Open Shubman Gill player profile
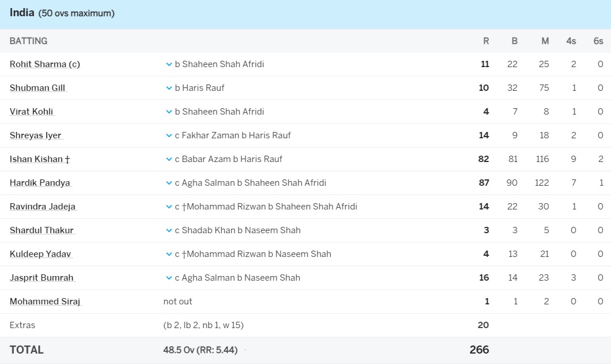This screenshot has height=364, width=611. pos(38,88)
